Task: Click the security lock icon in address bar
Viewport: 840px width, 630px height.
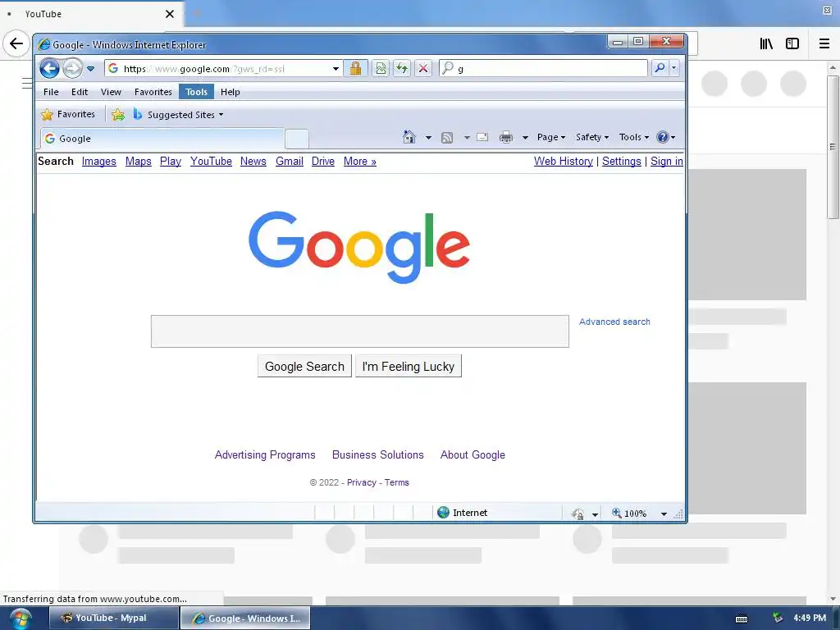Action: click(x=355, y=69)
